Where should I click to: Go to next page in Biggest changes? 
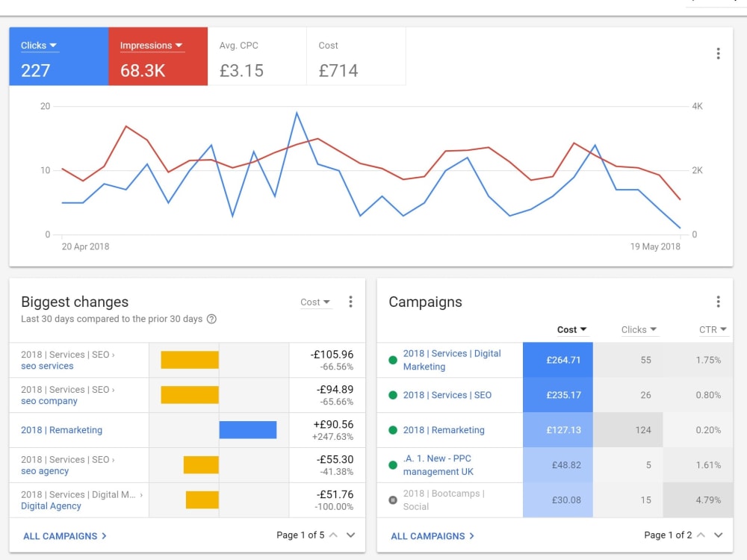point(350,535)
